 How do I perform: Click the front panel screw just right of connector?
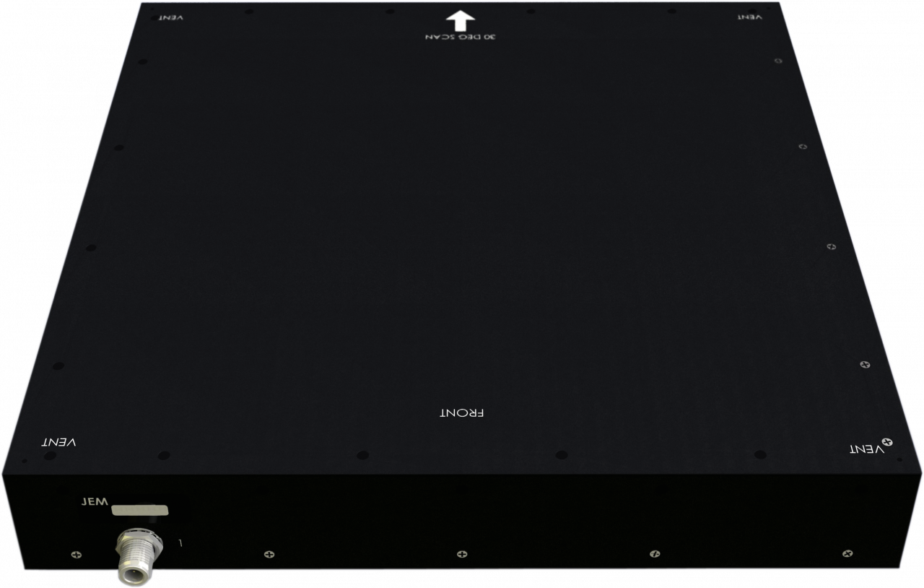(269, 555)
